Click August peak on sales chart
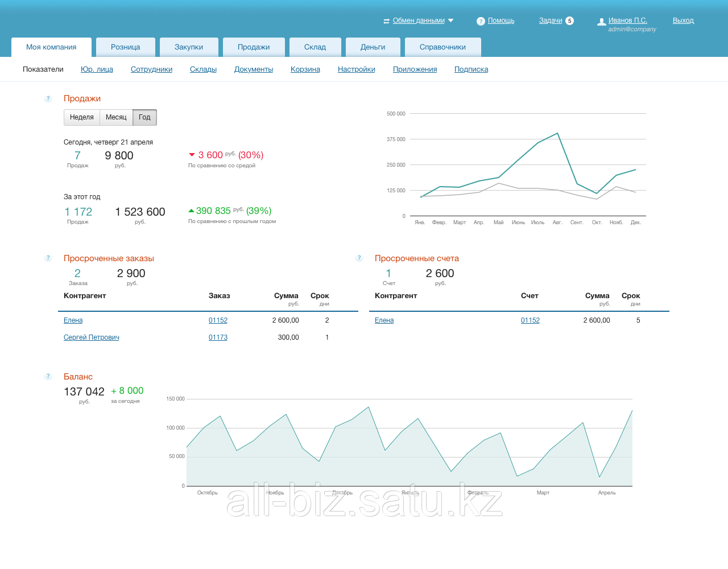 [x=557, y=133]
